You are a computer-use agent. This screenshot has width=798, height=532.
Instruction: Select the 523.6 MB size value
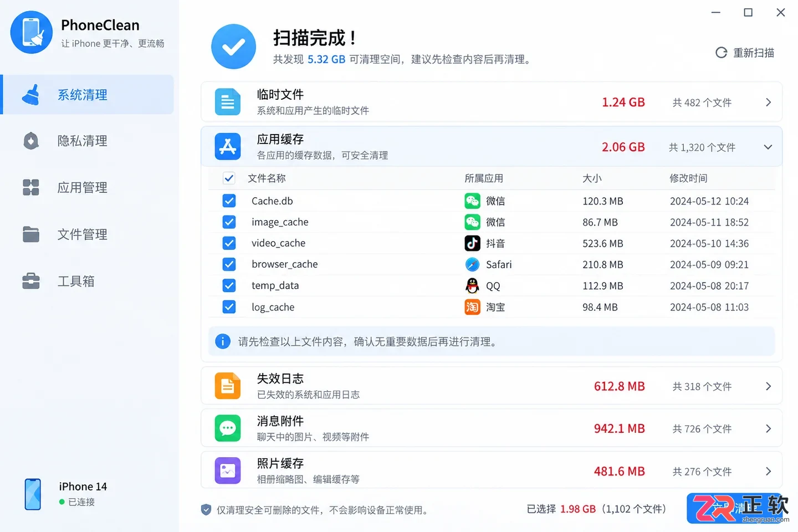[603, 243]
